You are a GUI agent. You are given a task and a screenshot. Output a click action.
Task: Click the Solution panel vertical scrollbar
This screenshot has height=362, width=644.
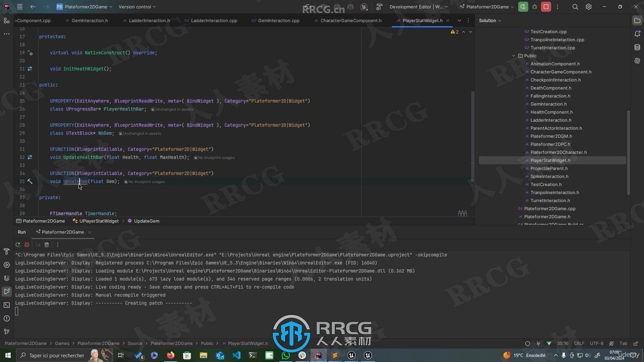point(628,152)
